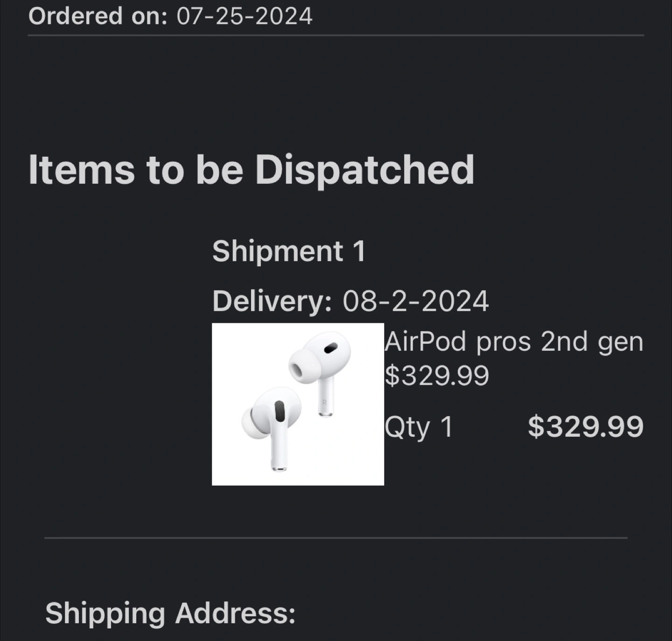This screenshot has height=641, width=672.
Task: Click the AirPods Pro product thumbnail
Action: (x=298, y=404)
